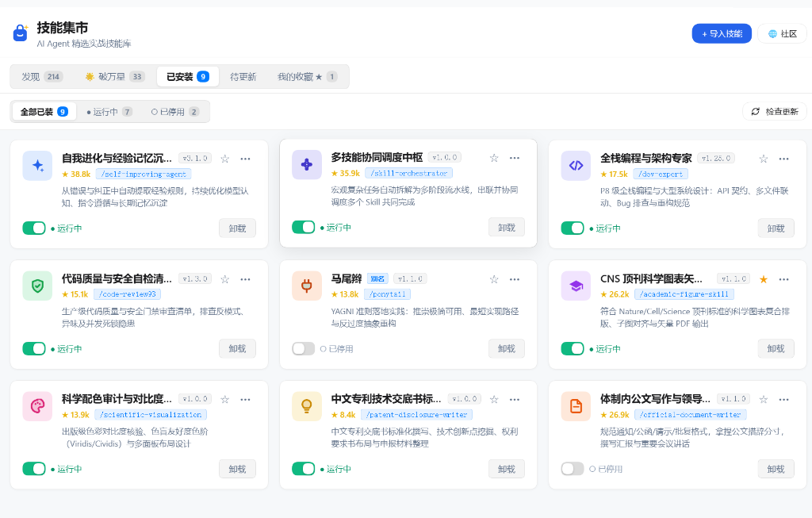The height and width of the screenshot is (518, 812).
Task: Click the 导入技能 button
Action: pyautogui.click(x=722, y=33)
